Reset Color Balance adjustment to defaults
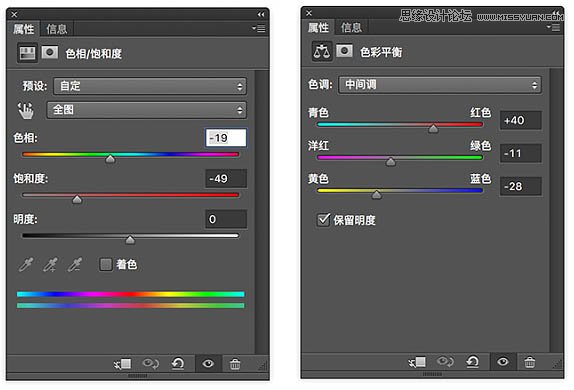The image size is (574, 390). click(x=473, y=362)
